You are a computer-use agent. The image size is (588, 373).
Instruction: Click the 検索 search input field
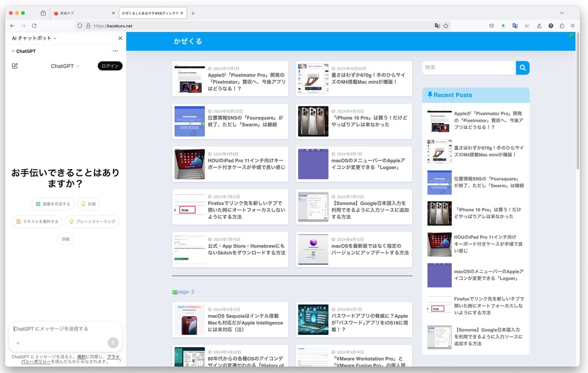(x=469, y=68)
